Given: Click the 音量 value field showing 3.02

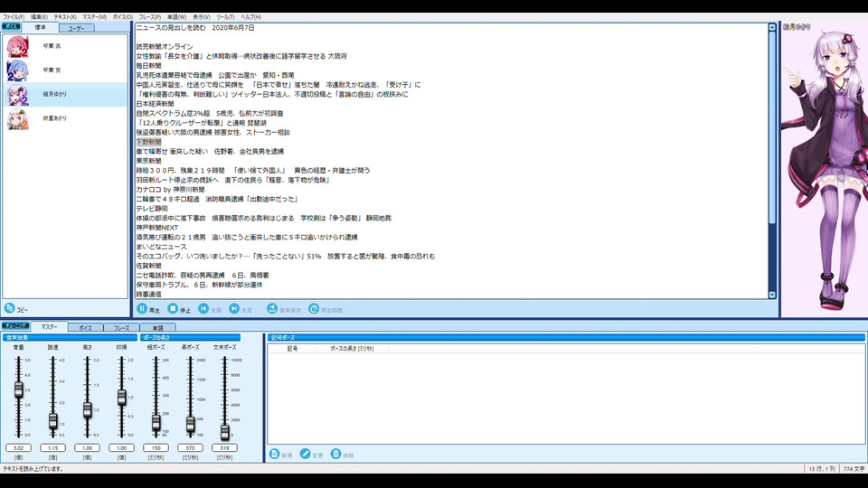Looking at the screenshot, I should point(18,447).
